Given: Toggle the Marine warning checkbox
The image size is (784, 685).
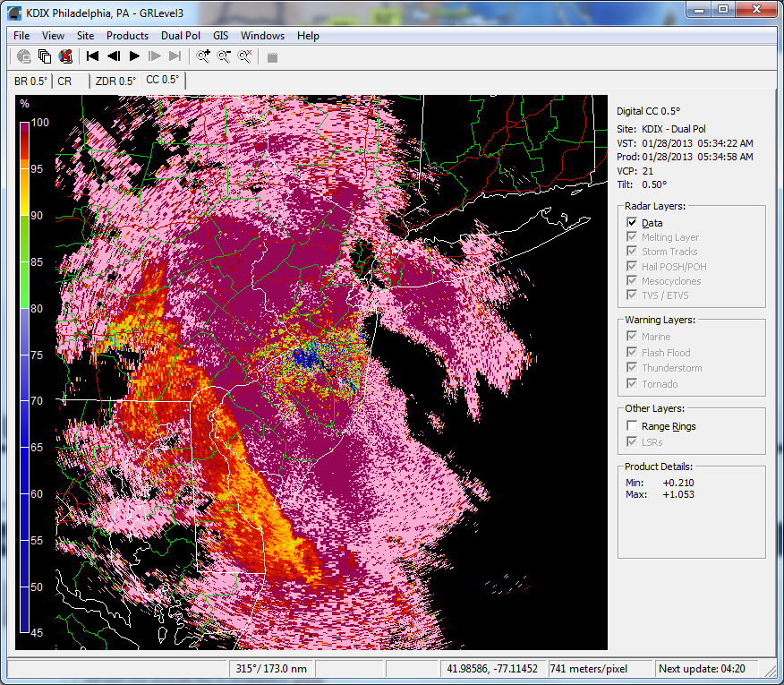Looking at the screenshot, I should coord(632,337).
